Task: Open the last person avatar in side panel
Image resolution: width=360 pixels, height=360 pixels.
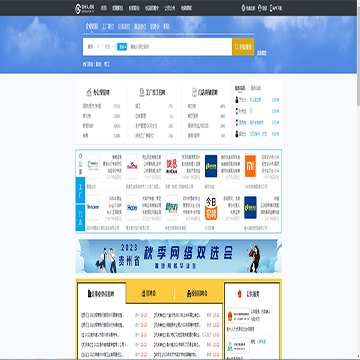Action: click(237, 134)
